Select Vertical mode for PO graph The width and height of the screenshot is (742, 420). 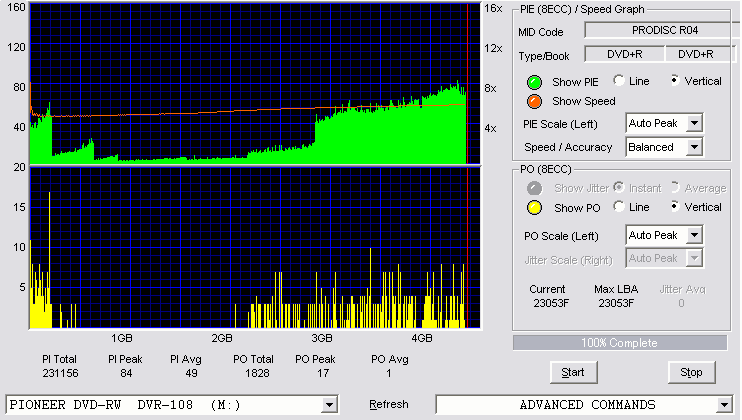pos(675,207)
